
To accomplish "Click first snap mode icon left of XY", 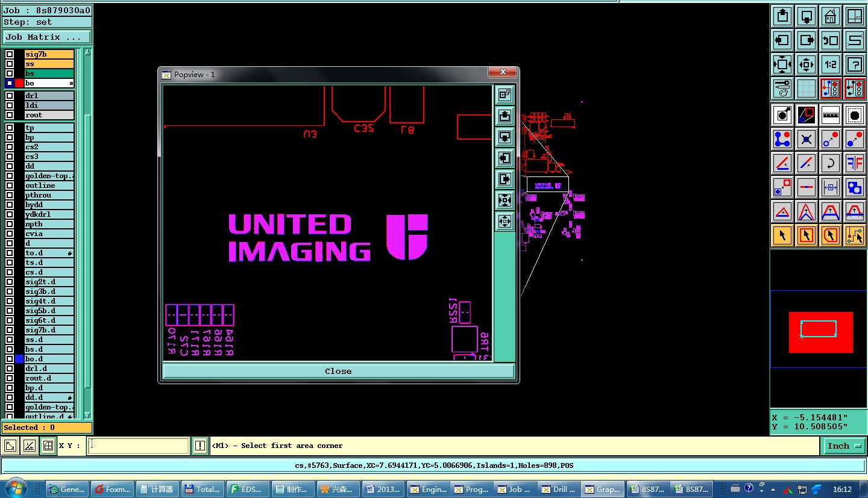I will click(x=10, y=446).
